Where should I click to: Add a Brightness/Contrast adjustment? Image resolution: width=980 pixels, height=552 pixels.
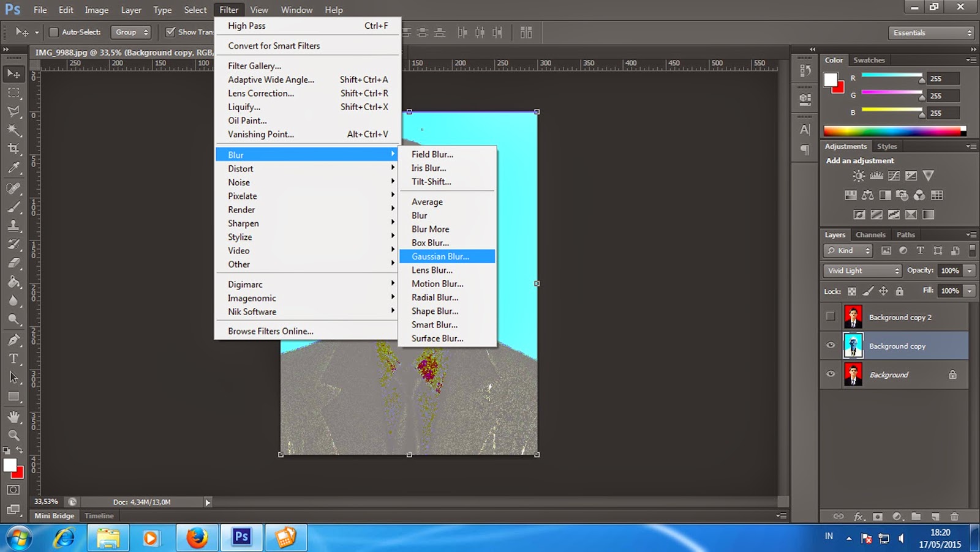859,176
